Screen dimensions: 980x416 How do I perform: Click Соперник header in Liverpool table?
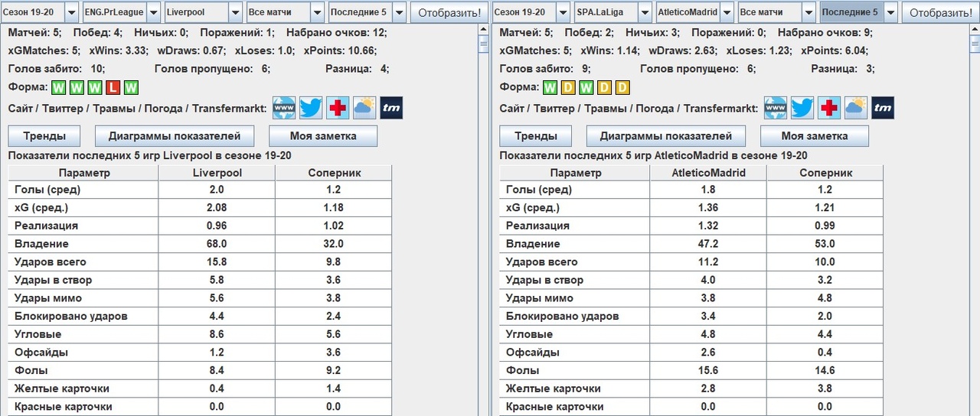click(334, 173)
